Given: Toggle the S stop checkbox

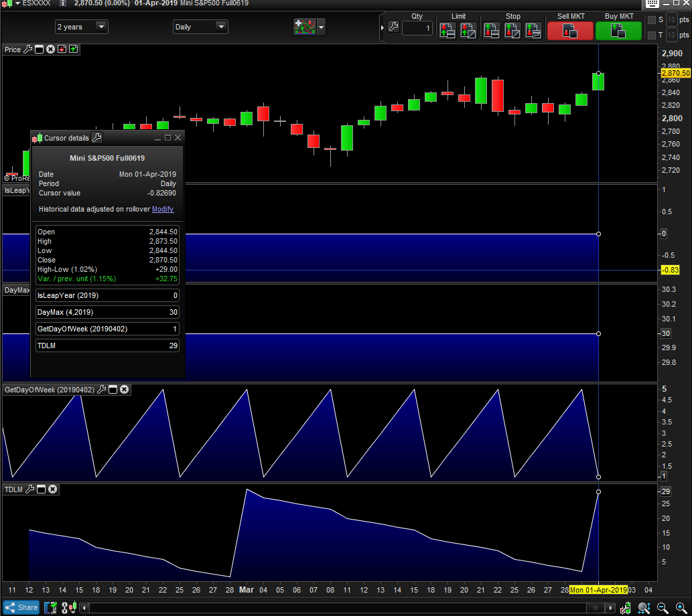Looking at the screenshot, I should (x=651, y=19).
